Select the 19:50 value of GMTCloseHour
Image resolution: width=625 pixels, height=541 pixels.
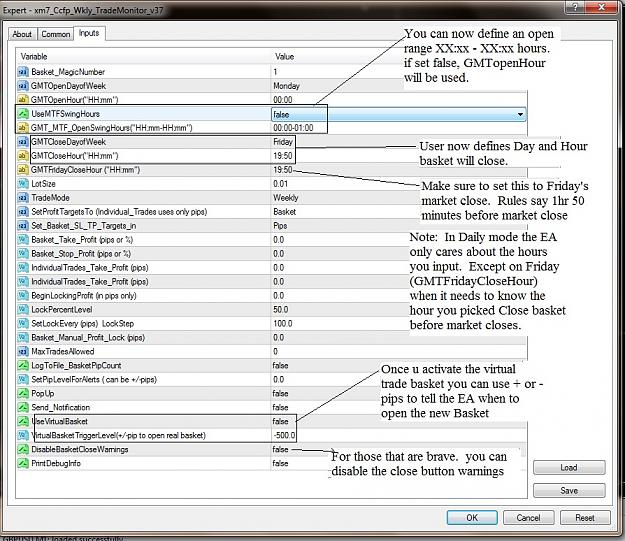point(283,155)
